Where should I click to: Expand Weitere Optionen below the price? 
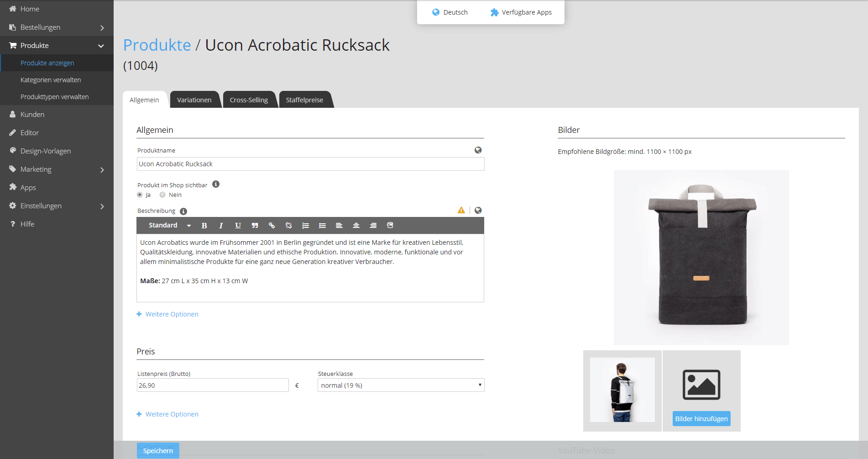pyautogui.click(x=167, y=414)
